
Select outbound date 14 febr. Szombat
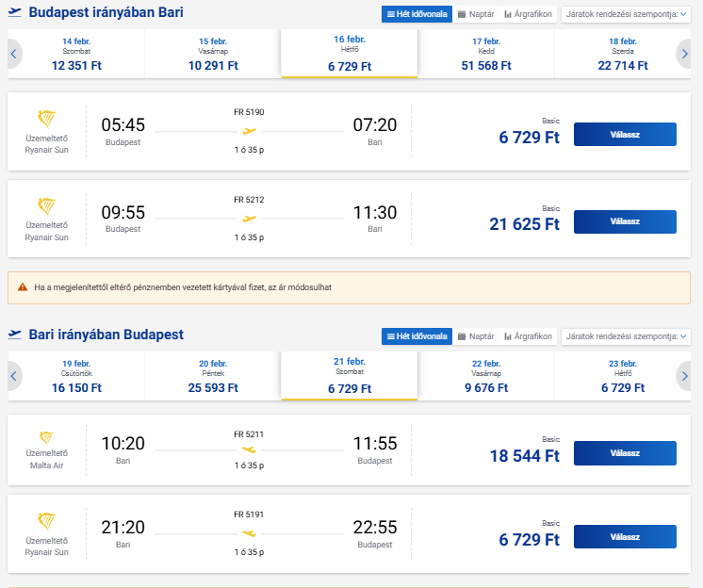[77, 54]
